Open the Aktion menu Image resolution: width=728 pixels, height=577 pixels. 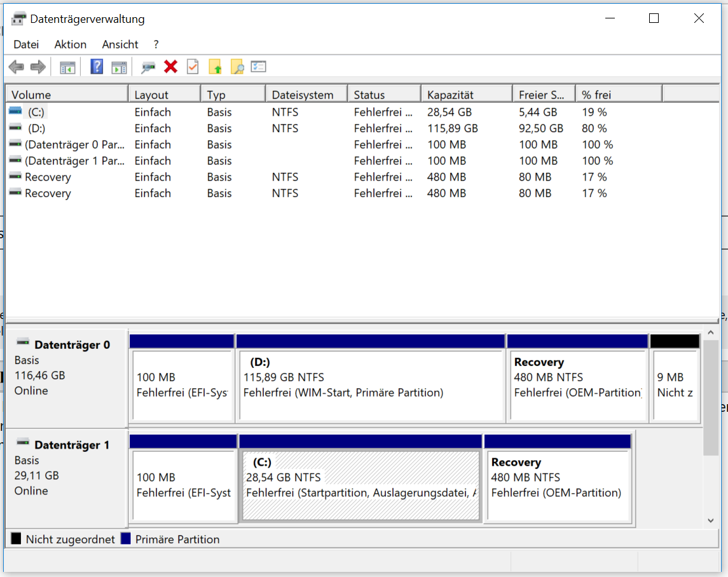point(70,44)
